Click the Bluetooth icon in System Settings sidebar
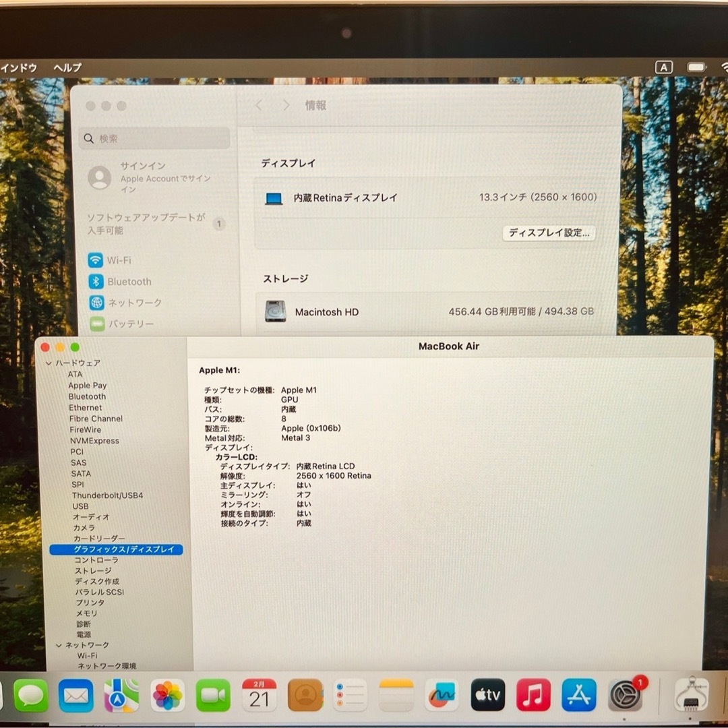Image resolution: width=728 pixels, height=728 pixels. pyautogui.click(x=96, y=281)
